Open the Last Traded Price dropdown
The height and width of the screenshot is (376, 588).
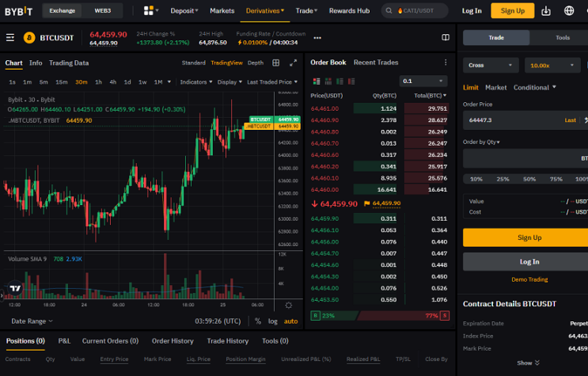(x=272, y=82)
